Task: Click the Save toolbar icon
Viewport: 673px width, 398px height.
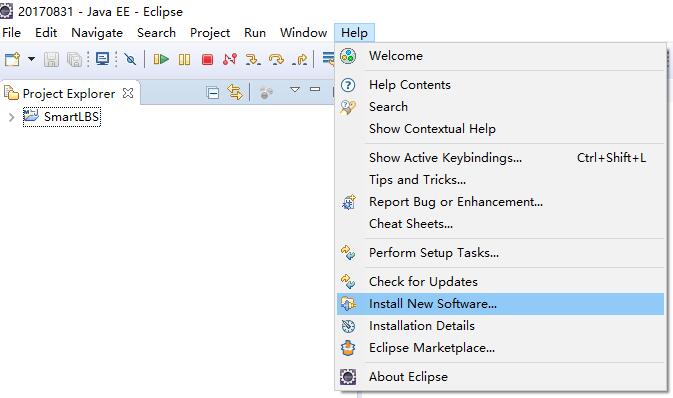Action: [52, 59]
